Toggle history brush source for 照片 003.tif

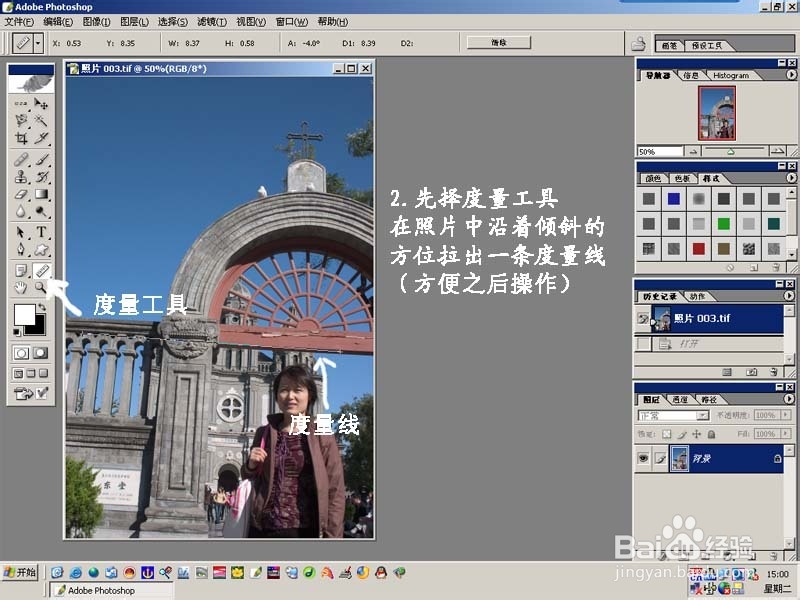(x=643, y=319)
